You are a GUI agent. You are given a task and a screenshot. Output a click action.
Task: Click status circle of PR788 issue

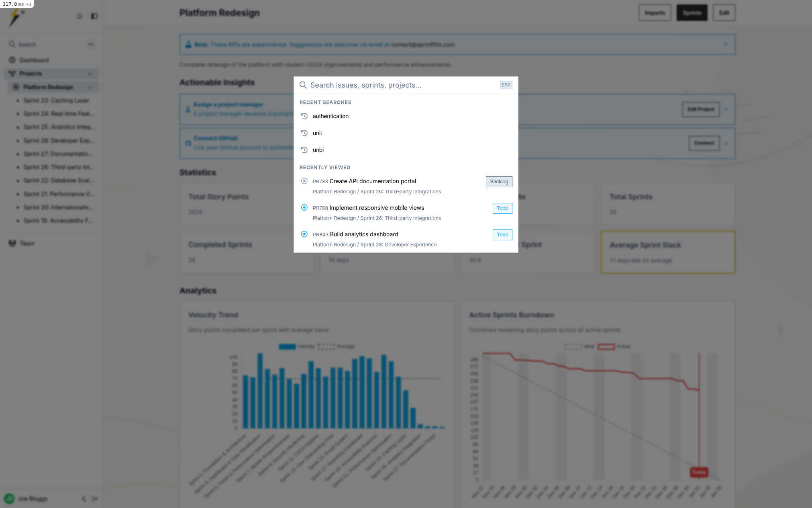(304, 208)
